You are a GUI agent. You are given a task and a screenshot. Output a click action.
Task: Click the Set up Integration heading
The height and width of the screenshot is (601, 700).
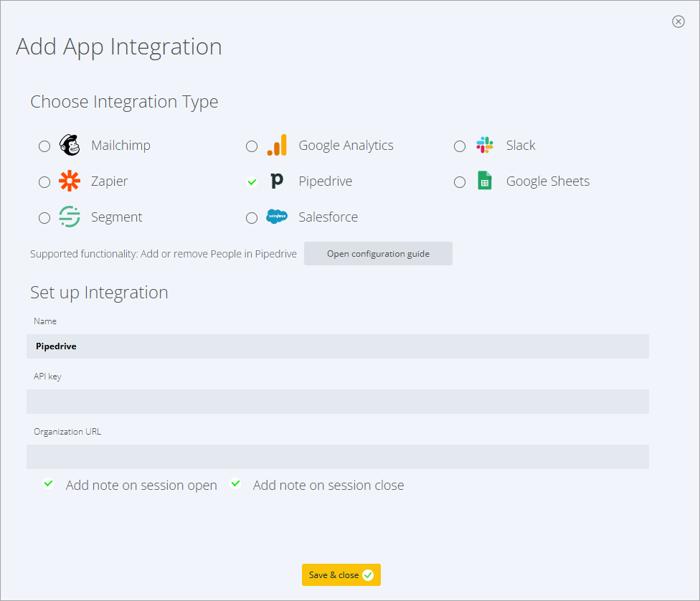coord(99,293)
